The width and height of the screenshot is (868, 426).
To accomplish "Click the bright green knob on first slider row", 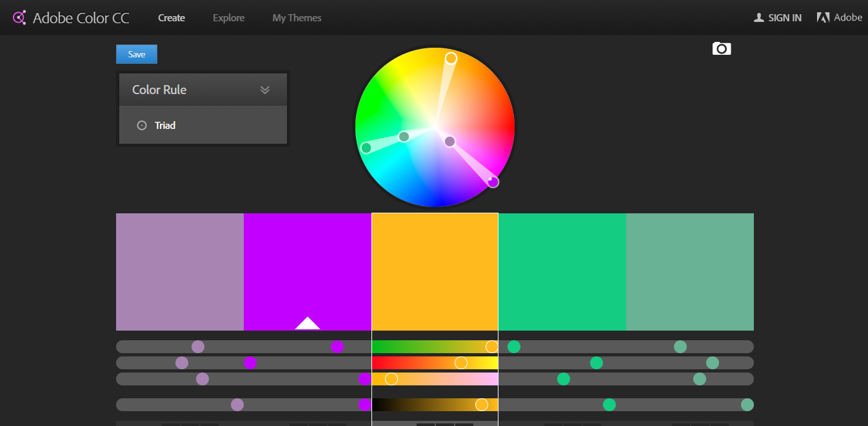I will pyautogui.click(x=514, y=347).
